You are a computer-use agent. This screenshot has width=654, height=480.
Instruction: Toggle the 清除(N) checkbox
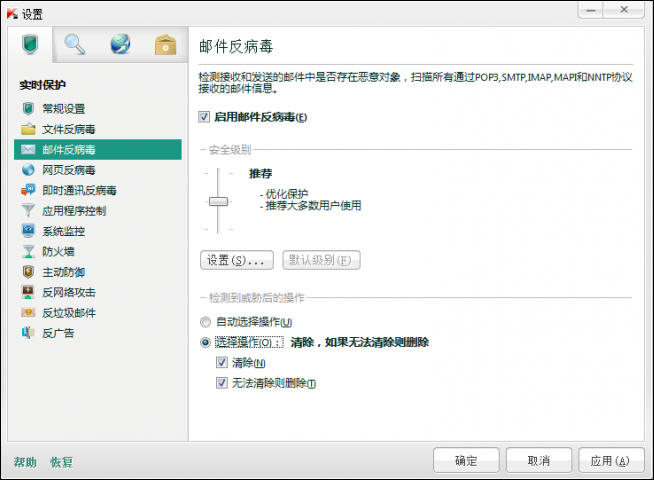click(x=221, y=362)
